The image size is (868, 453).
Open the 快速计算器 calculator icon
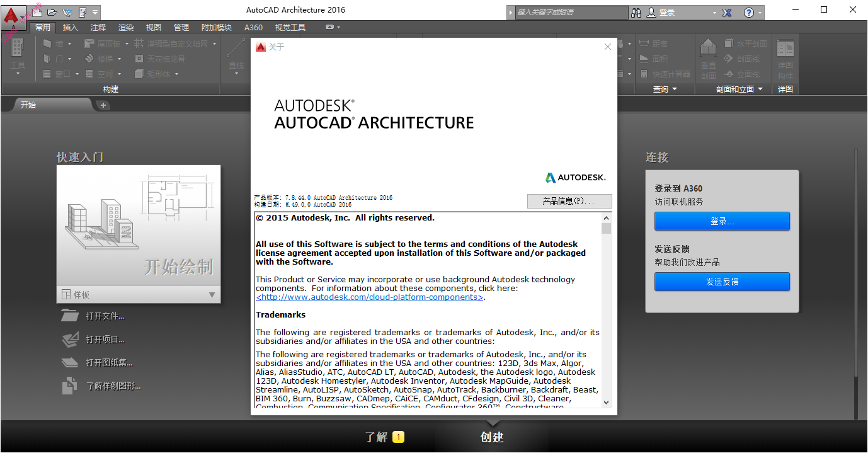(644, 74)
